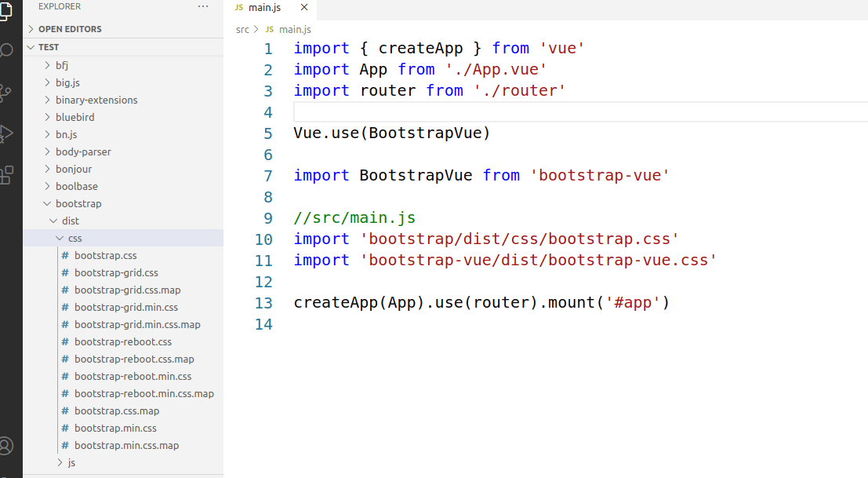Click line number 5 in the editor gutter
868x478 pixels.
(x=268, y=133)
